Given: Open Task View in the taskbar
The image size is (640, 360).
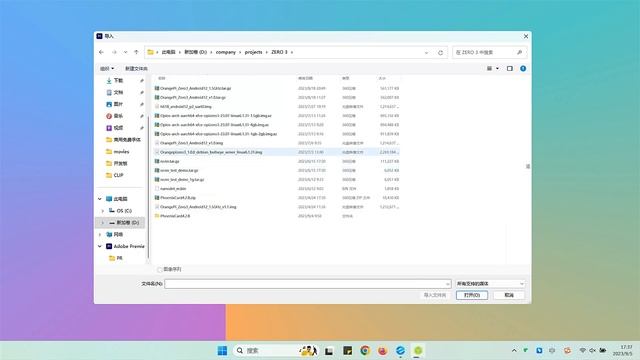Looking at the screenshot, I should click(x=329, y=351).
